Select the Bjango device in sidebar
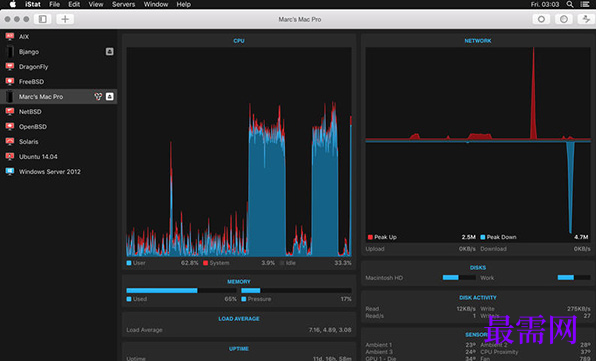The image size is (596, 361). 59,52
